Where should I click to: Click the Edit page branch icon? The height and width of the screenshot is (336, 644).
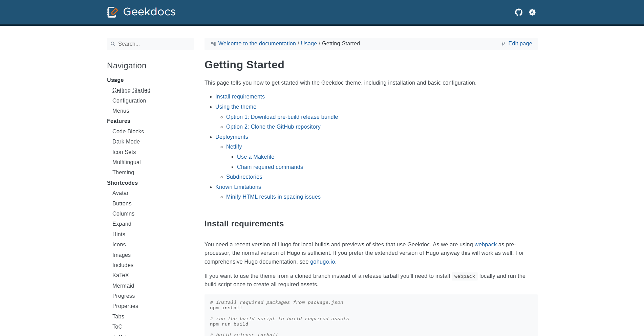click(x=503, y=44)
